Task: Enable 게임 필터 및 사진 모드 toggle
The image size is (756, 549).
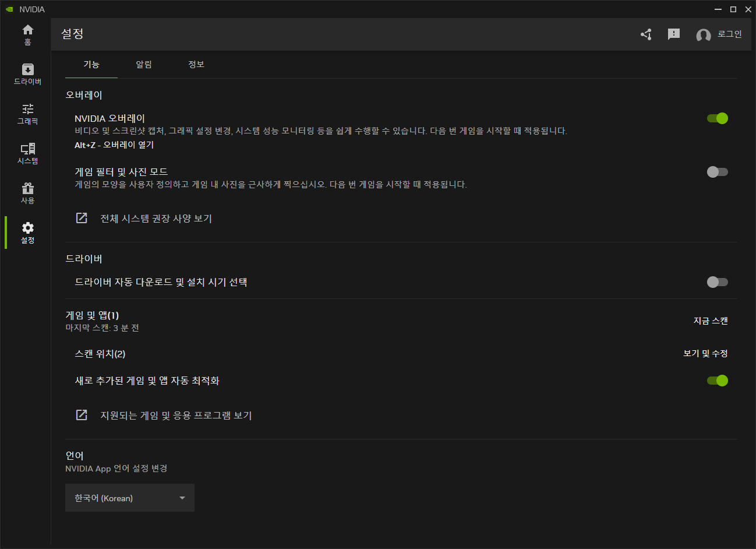Action: coord(718,172)
